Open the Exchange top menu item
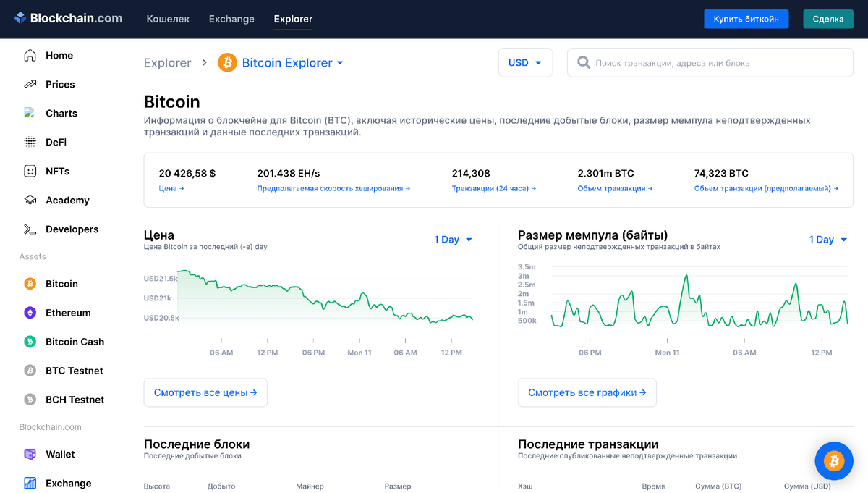Image resolution: width=868 pixels, height=493 pixels. click(x=231, y=19)
